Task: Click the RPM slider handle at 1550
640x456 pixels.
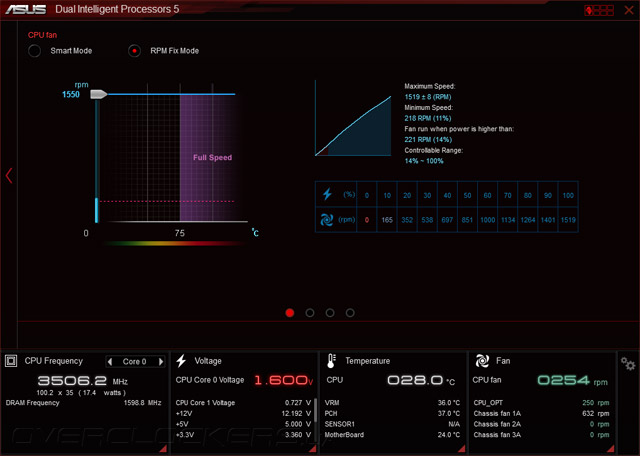Action: (98, 94)
